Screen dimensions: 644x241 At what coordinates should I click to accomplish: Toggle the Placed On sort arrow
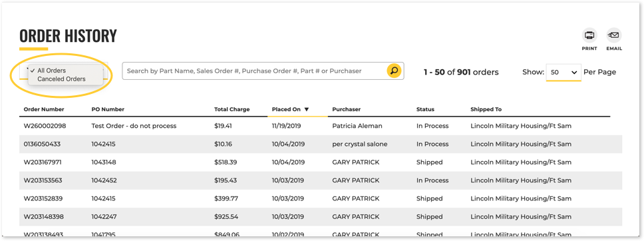[307, 109]
